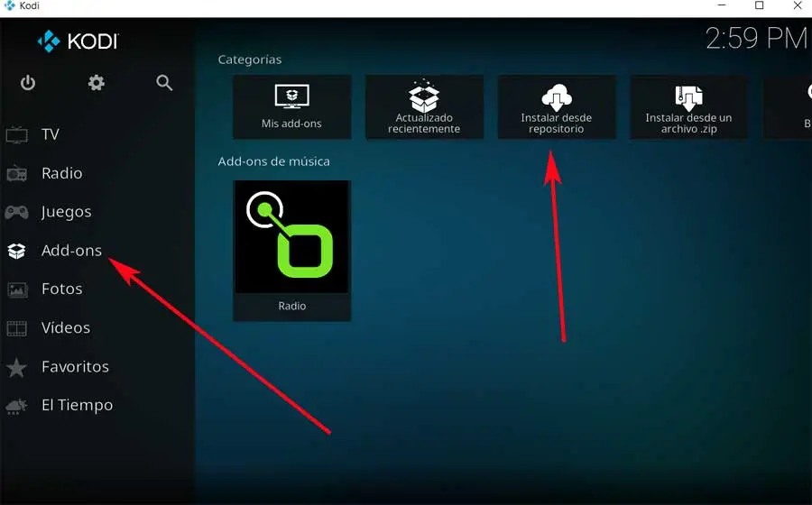
Task: Close the Kodi window
Action: (x=798, y=5)
